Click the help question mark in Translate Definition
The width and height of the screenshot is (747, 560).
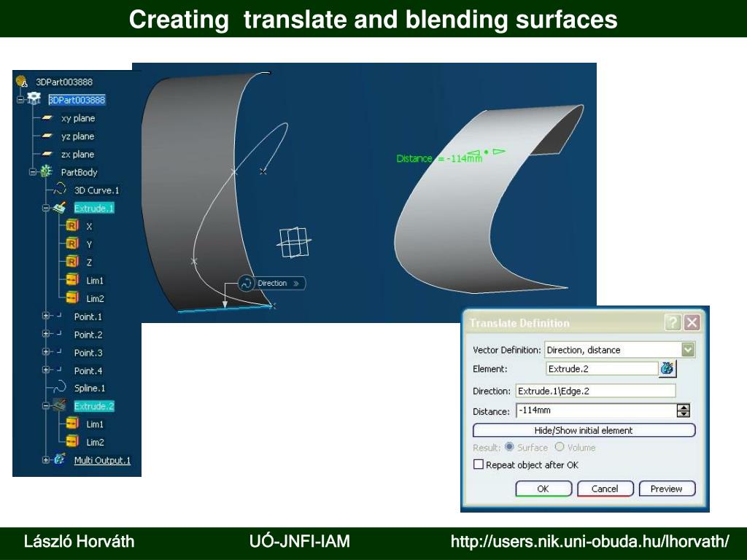coord(672,323)
